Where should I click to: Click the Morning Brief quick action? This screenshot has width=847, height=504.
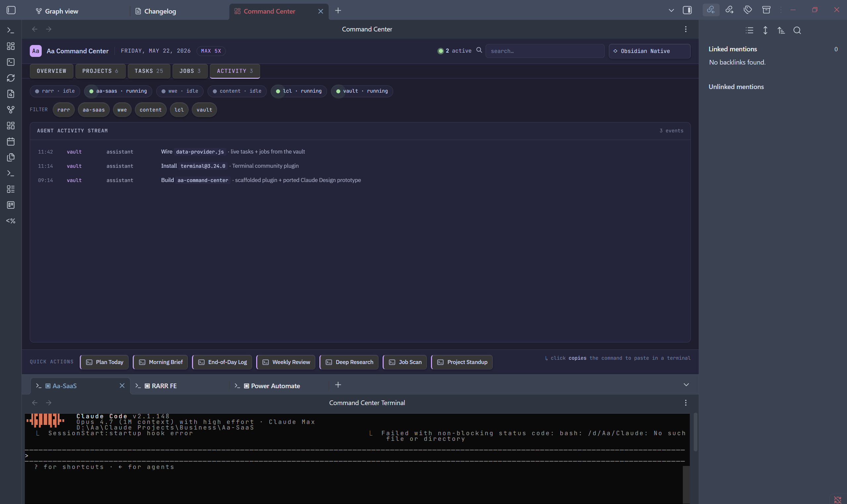point(161,362)
